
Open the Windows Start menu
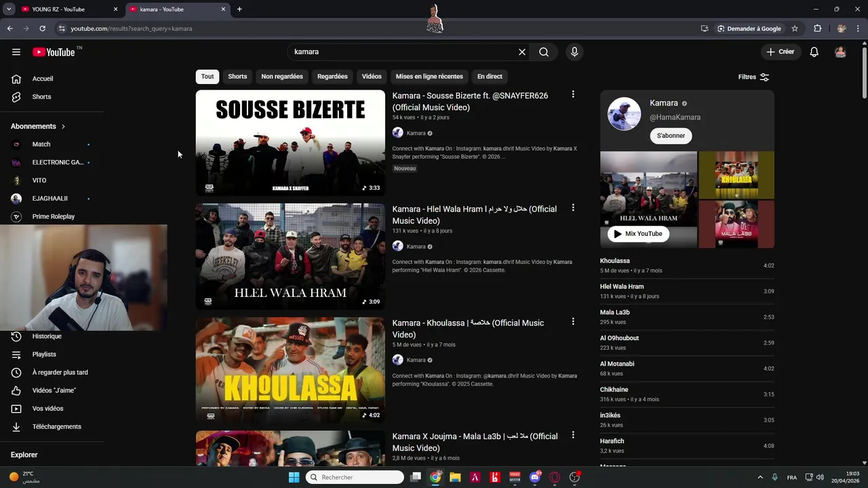coord(294,477)
